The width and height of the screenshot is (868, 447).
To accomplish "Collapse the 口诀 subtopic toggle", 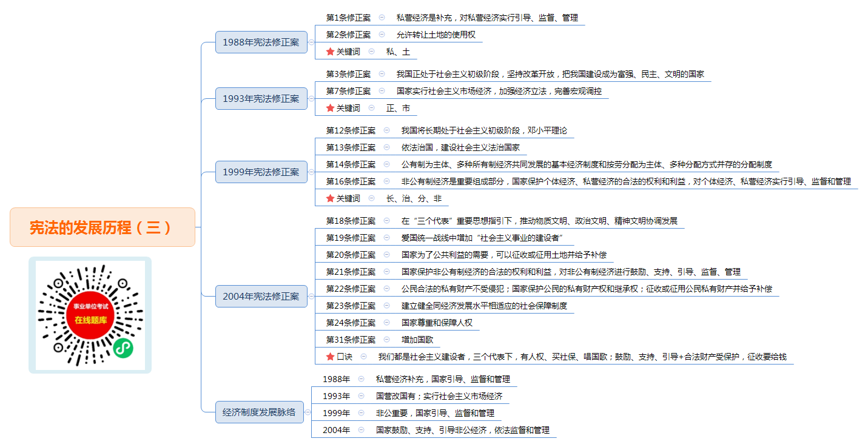I will [363, 357].
